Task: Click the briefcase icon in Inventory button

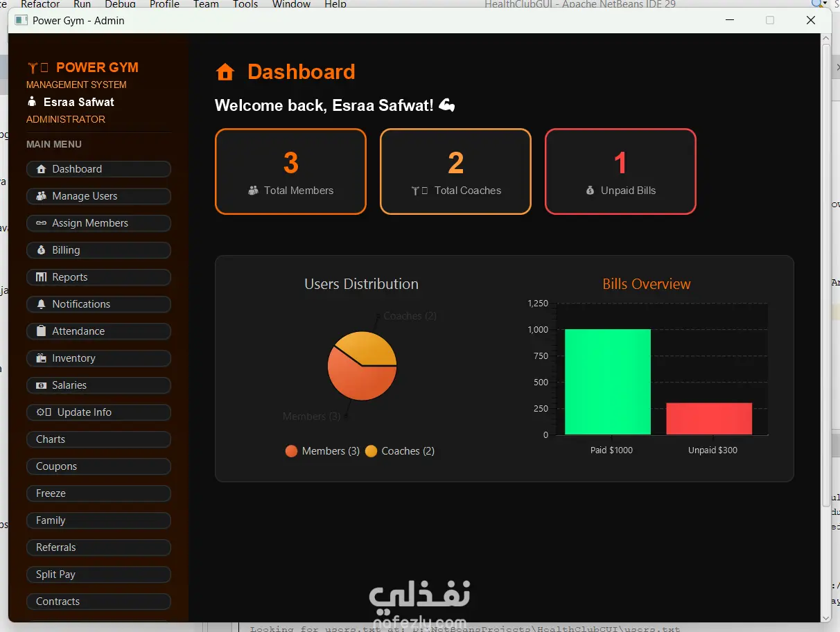Action: point(41,358)
